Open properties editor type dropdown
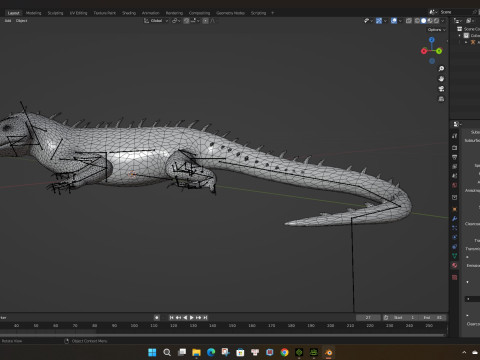The width and height of the screenshot is (480, 360). tap(457, 124)
